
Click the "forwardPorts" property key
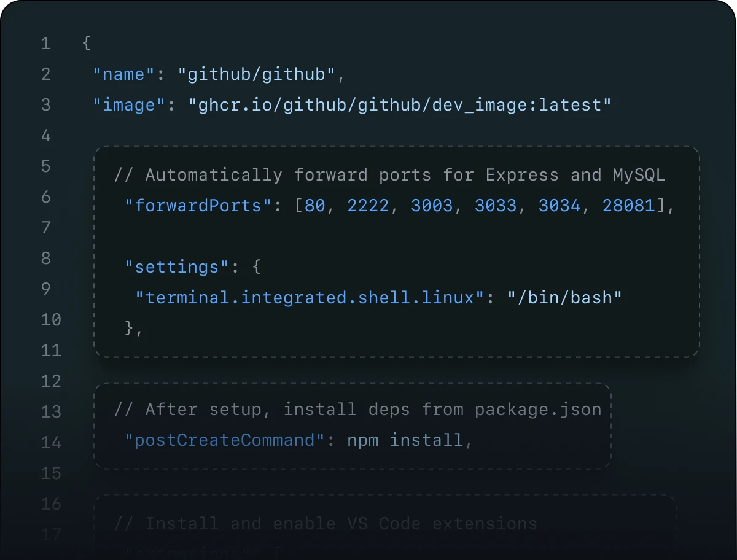[x=197, y=205]
